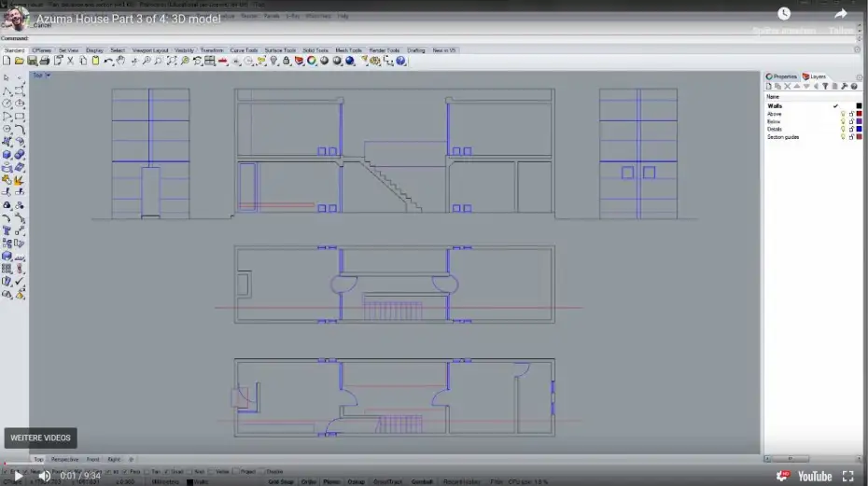Click the Details layer blue color swatch
Image resolution: width=868 pixels, height=486 pixels.
pos(860,129)
